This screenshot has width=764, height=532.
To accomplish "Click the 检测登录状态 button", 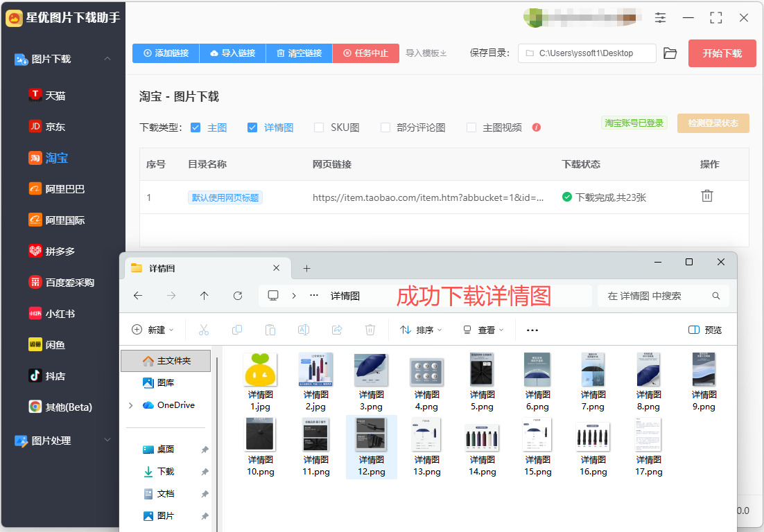I will point(713,123).
